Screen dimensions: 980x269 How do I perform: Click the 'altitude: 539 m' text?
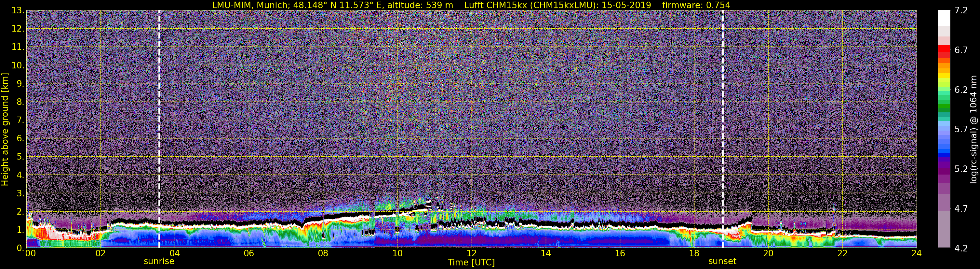(420, 5)
